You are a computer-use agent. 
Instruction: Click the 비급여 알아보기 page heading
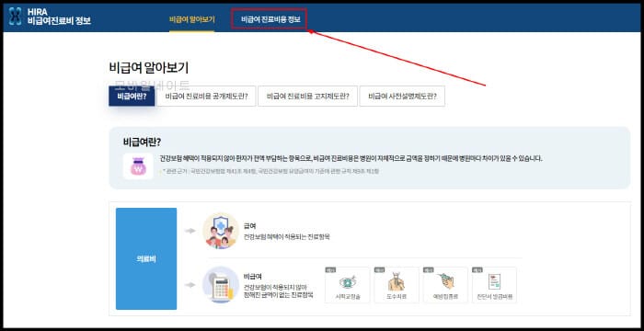coord(149,68)
